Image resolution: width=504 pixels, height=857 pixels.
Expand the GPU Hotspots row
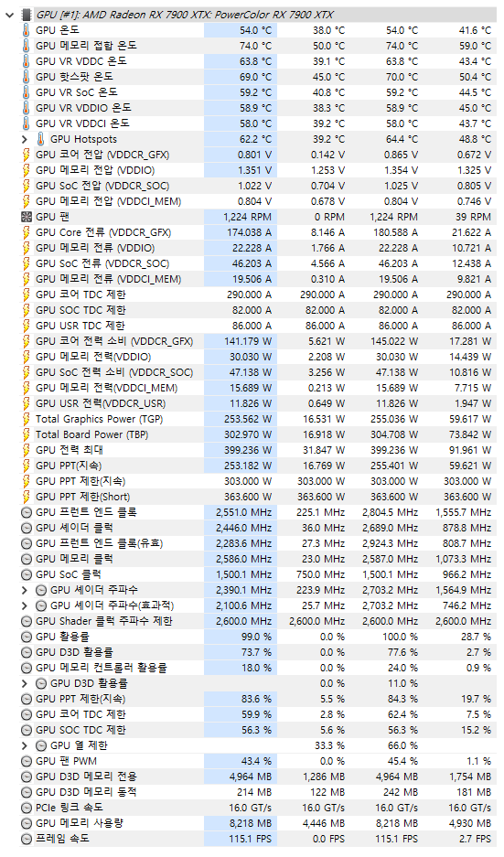coord(25,139)
